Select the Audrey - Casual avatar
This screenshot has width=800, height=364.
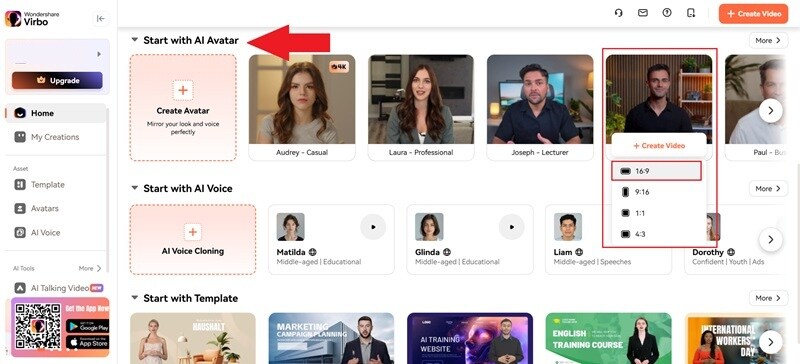(302, 108)
